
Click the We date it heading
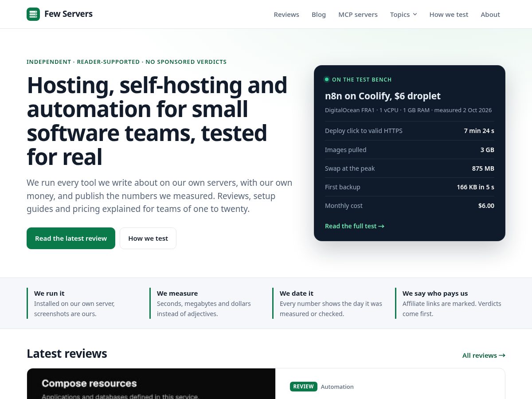pyautogui.click(x=297, y=293)
